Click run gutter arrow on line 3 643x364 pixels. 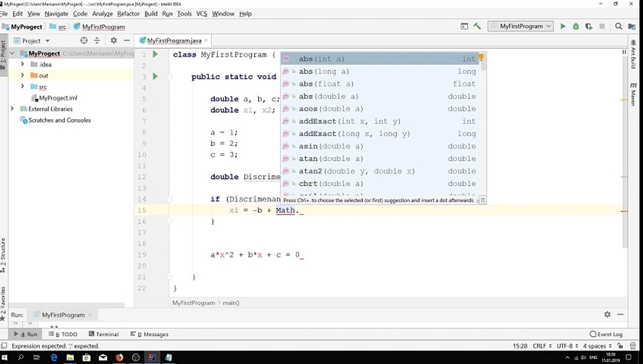[155, 76]
